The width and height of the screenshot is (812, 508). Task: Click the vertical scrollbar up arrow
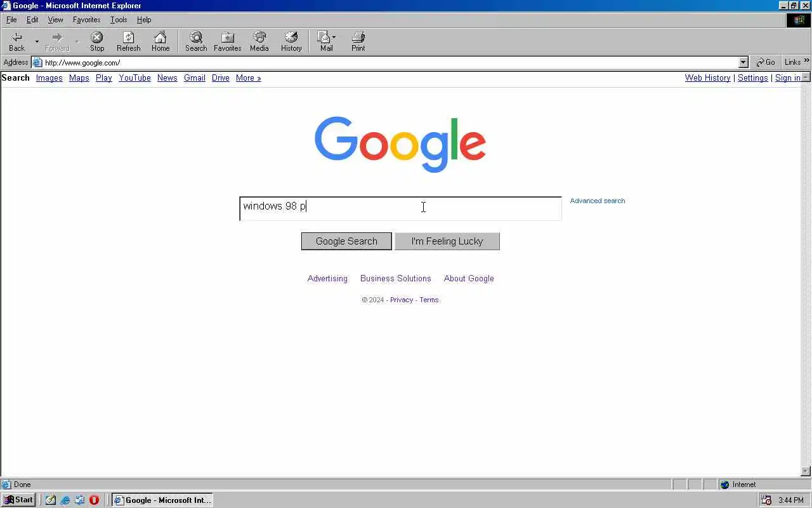tap(806, 77)
